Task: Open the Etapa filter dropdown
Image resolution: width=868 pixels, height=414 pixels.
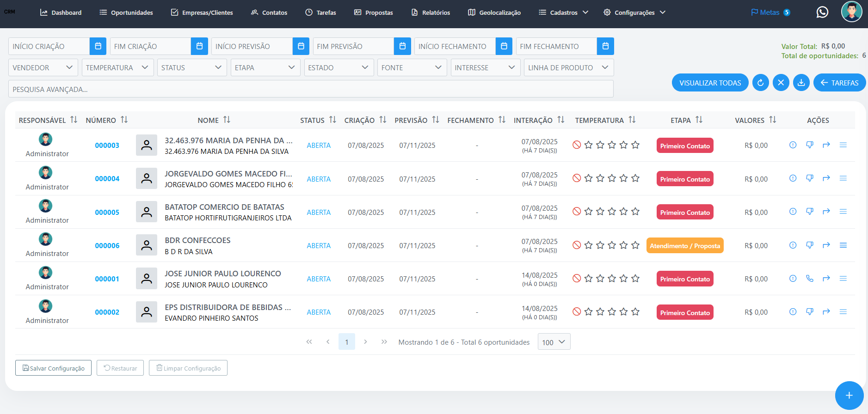Action: coord(264,67)
